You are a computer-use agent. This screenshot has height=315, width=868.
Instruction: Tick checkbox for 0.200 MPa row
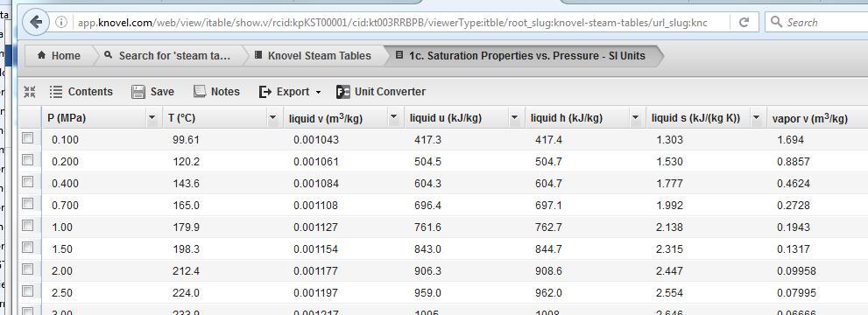[28, 160]
